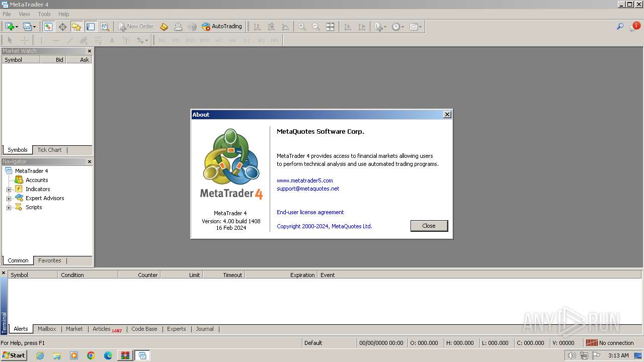Screen dimensions: 644x362
Task: Select the Text tool A
Action: point(112,40)
